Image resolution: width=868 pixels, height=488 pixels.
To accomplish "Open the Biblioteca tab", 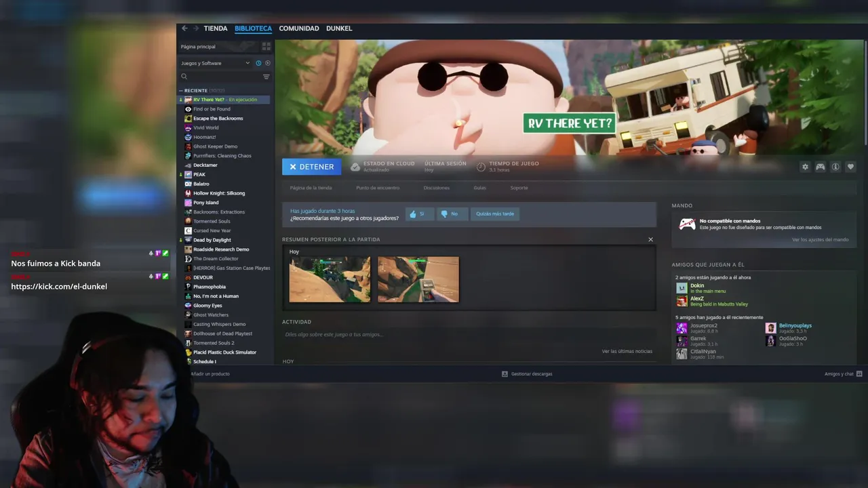I will pyautogui.click(x=253, y=28).
